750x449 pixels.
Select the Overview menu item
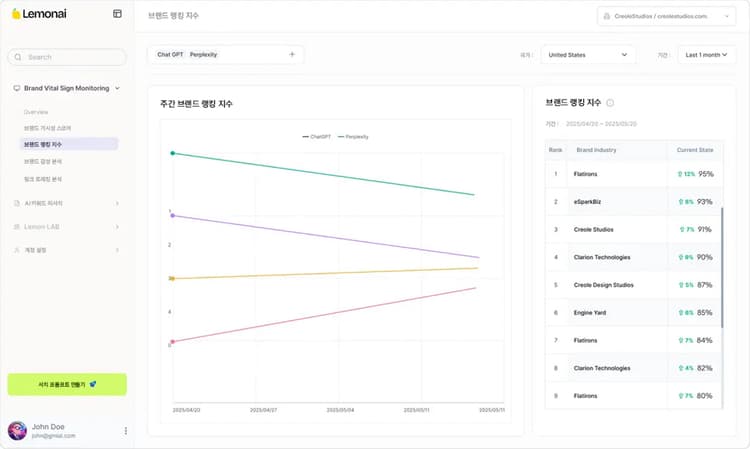pyautogui.click(x=36, y=112)
